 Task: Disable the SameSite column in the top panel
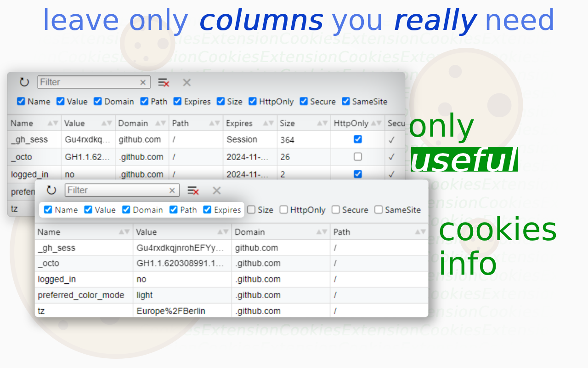(346, 101)
